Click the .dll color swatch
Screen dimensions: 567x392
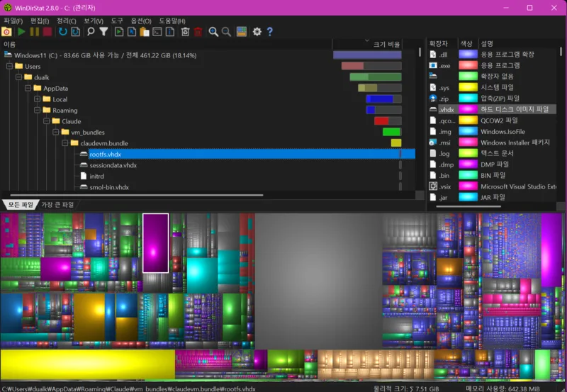pos(468,55)
